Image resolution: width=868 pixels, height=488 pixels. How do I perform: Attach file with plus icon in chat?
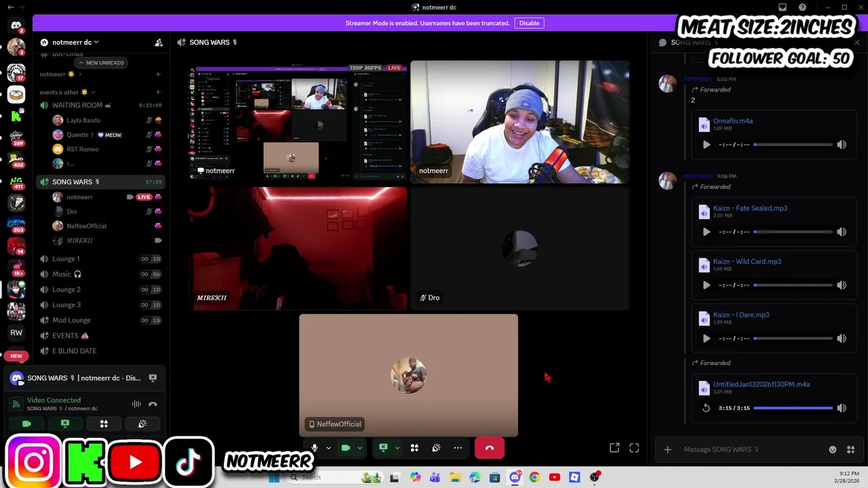pyautogui.click(x=667, y=449)
